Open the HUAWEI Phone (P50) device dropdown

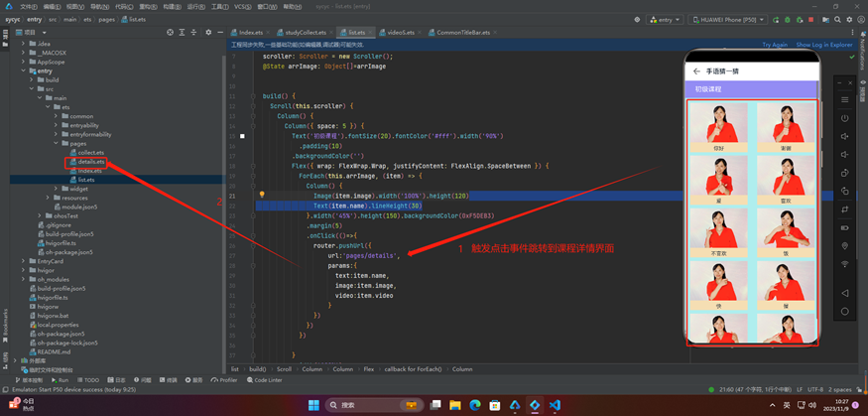(727, 20)
